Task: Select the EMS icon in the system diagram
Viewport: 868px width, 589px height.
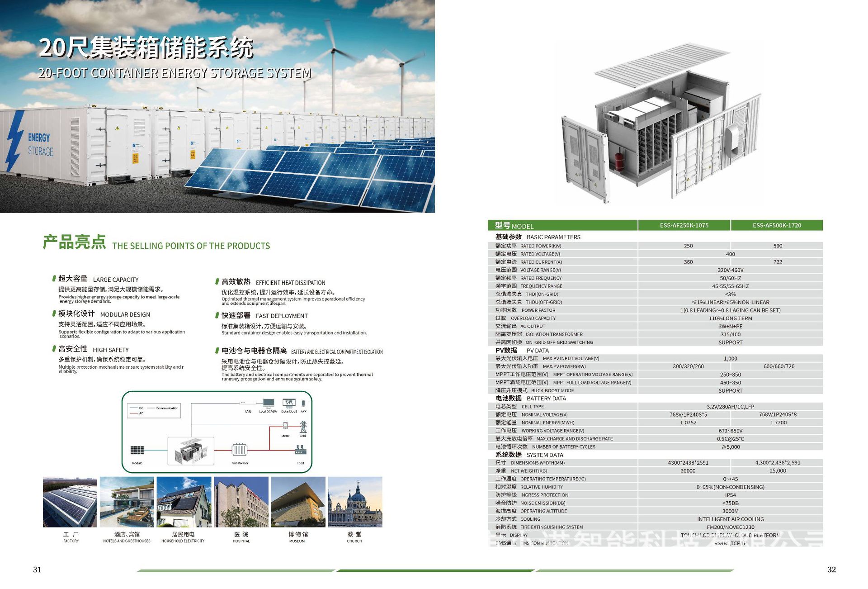Action: (x=248, y=403)
